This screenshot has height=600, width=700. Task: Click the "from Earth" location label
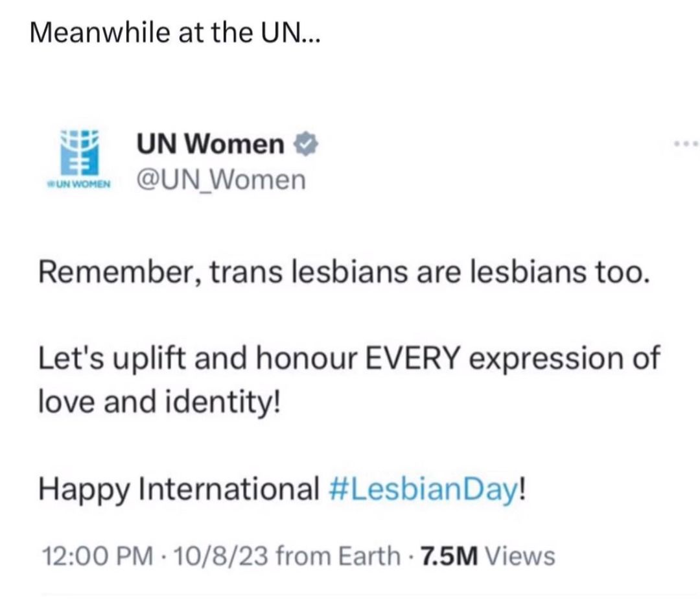(x=338, y=557)
